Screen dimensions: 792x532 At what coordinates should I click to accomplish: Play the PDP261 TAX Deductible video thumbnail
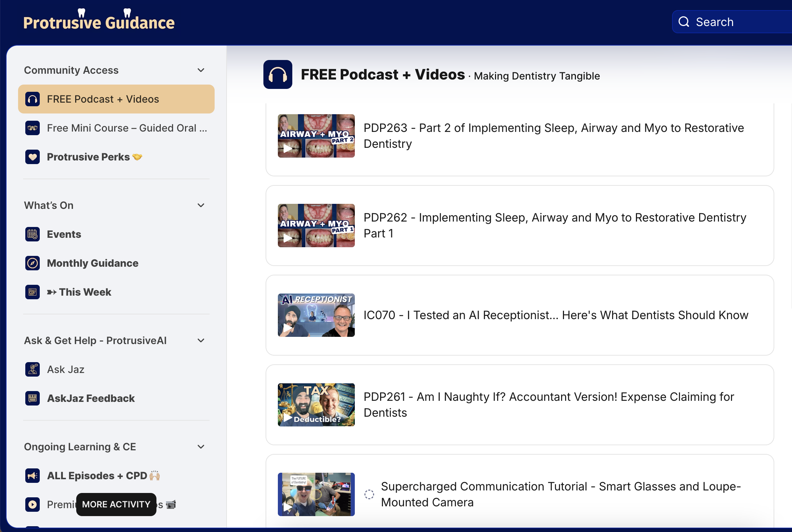tap(316, 405)
